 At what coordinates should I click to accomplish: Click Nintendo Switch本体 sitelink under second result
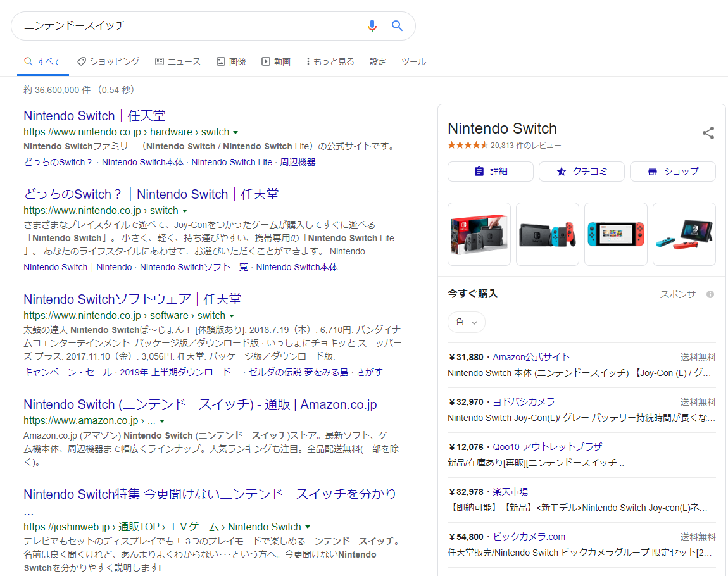pyautogui.click(x=297, y=267)
